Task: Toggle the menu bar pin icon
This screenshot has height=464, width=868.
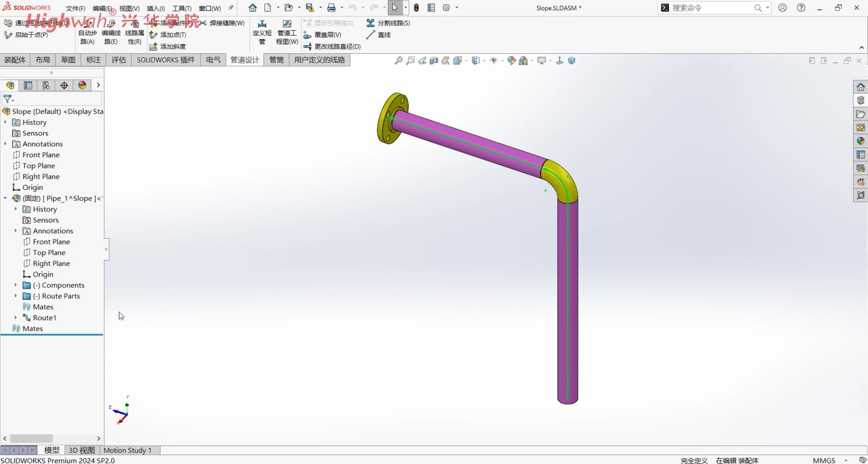Action: pos(231,8)
